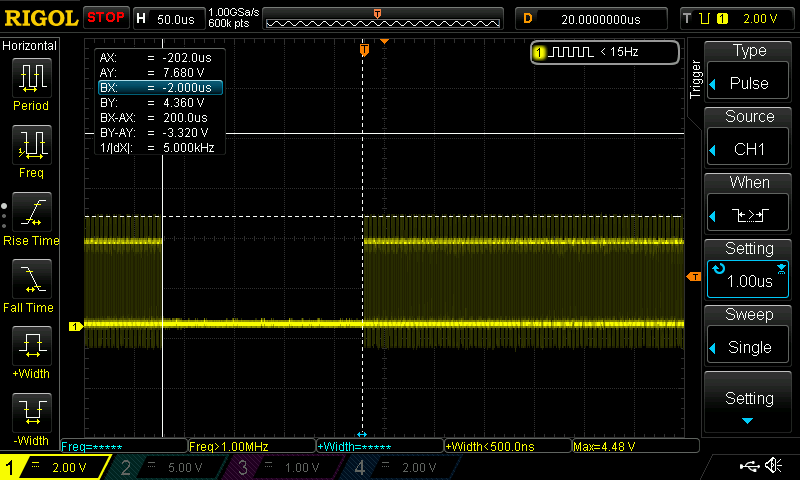Click the STOP run status indicator
The image size is (800, 480).
point(106,18)
